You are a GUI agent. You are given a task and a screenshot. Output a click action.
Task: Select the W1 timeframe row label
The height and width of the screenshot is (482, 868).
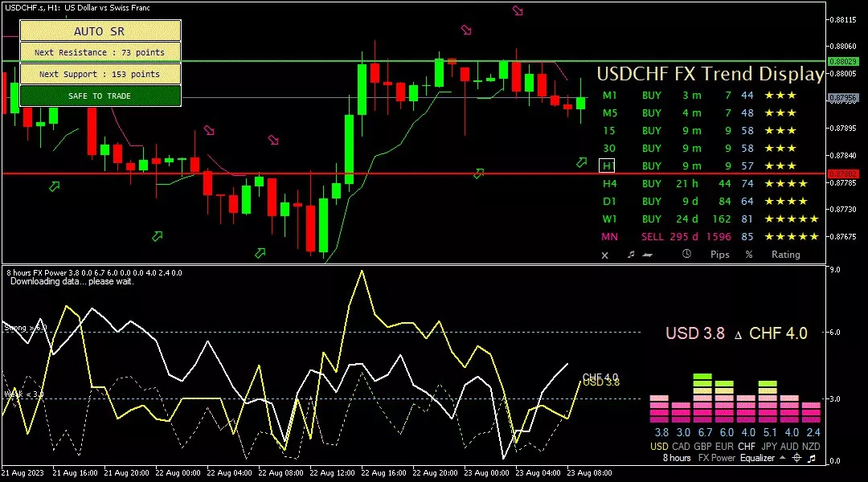[x=609, y=219]
